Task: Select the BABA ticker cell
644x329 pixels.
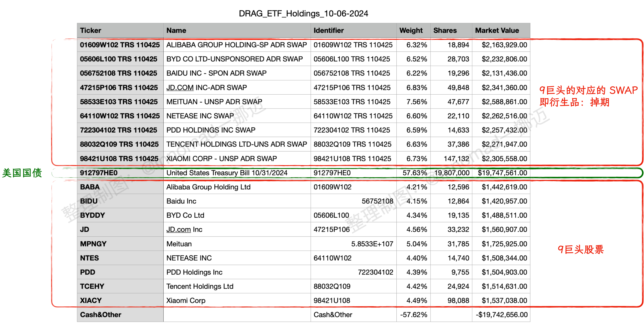Action: coord(120,187)
